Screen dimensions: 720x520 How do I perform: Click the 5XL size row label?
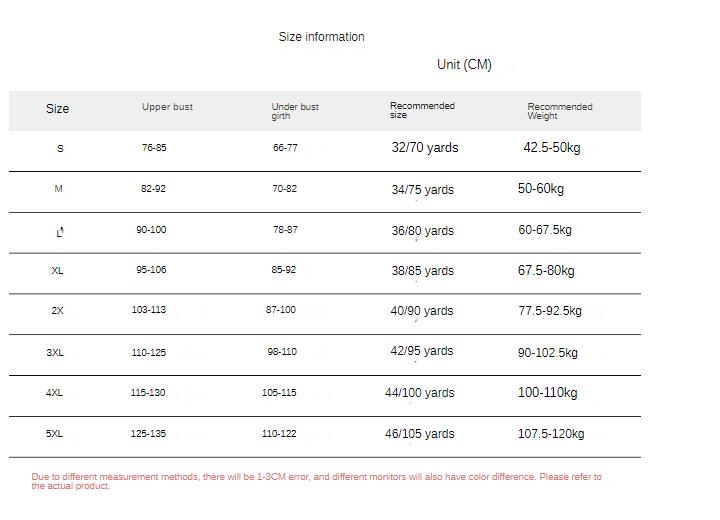[x=55, y=434]
